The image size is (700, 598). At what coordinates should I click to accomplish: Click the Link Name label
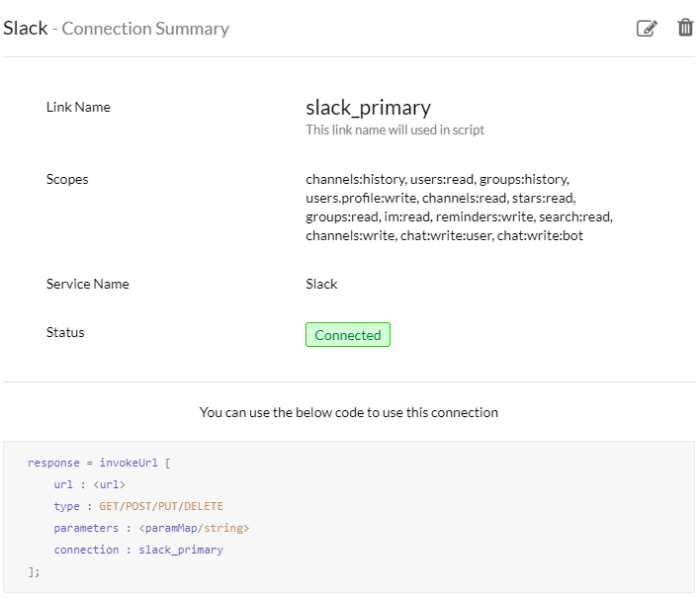point(78,107)
